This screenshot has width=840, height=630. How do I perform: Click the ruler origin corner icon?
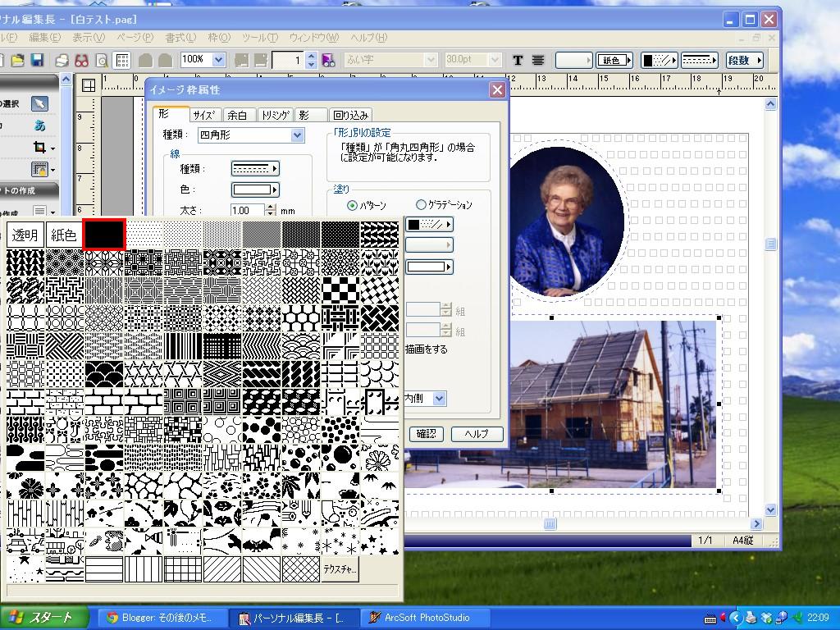coord(89,85)
